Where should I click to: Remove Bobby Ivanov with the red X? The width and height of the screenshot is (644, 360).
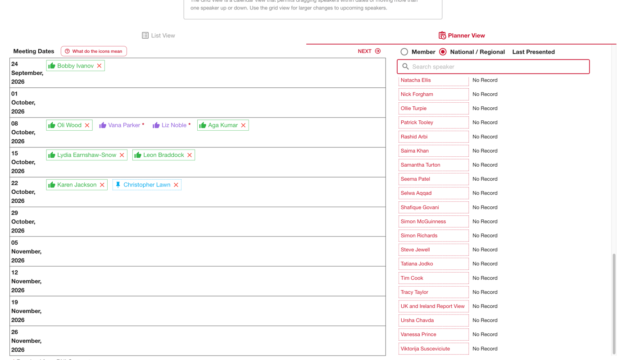100,66
